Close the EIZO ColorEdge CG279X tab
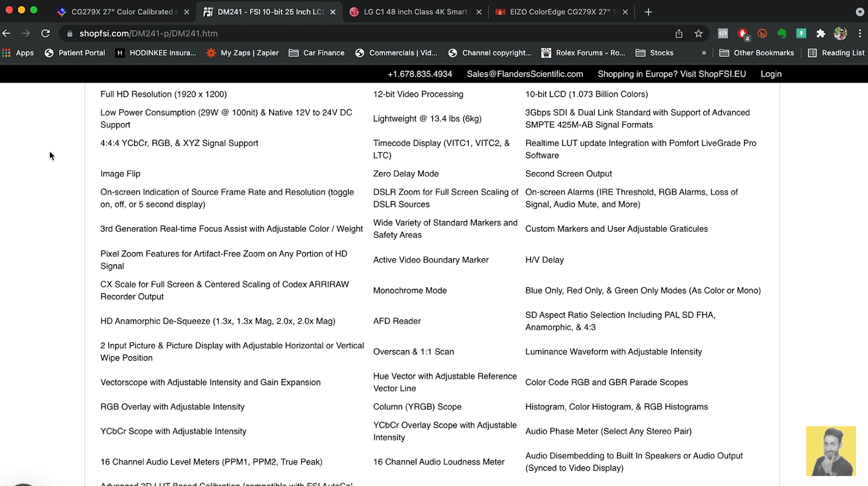The height and width of the screenshot is (486, 868). tap(625, 12)
